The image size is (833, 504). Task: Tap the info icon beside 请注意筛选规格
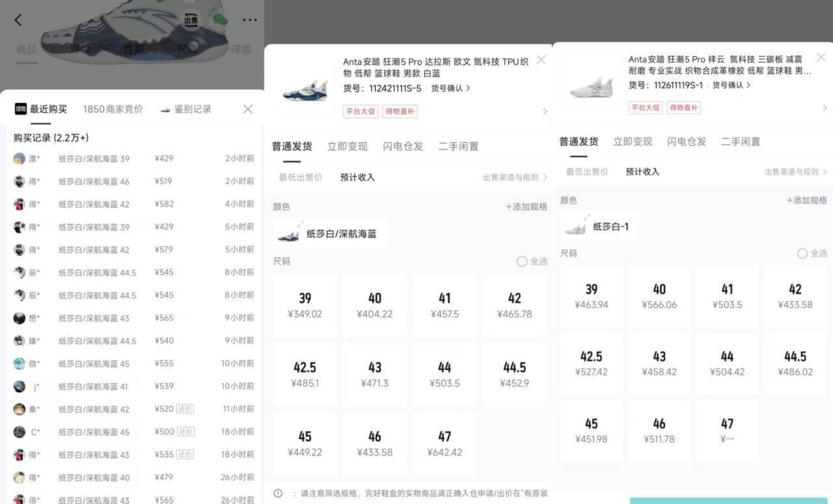point(278,494)
